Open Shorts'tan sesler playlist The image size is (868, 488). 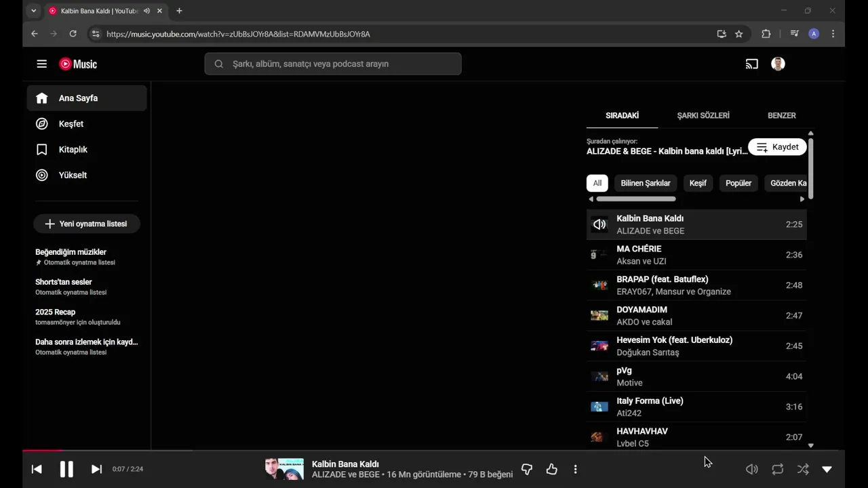[x=87, y=287]
